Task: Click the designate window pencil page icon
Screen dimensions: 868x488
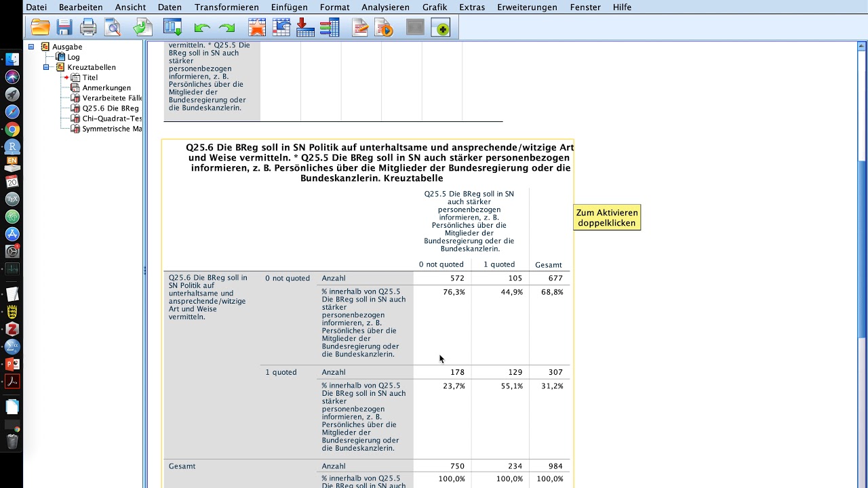Action: pyautogui.click(x=360, y=28)
